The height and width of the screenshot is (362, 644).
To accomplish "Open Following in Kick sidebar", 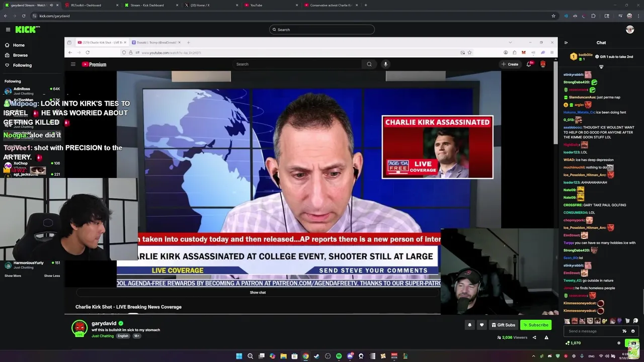I will pos(18,65).
